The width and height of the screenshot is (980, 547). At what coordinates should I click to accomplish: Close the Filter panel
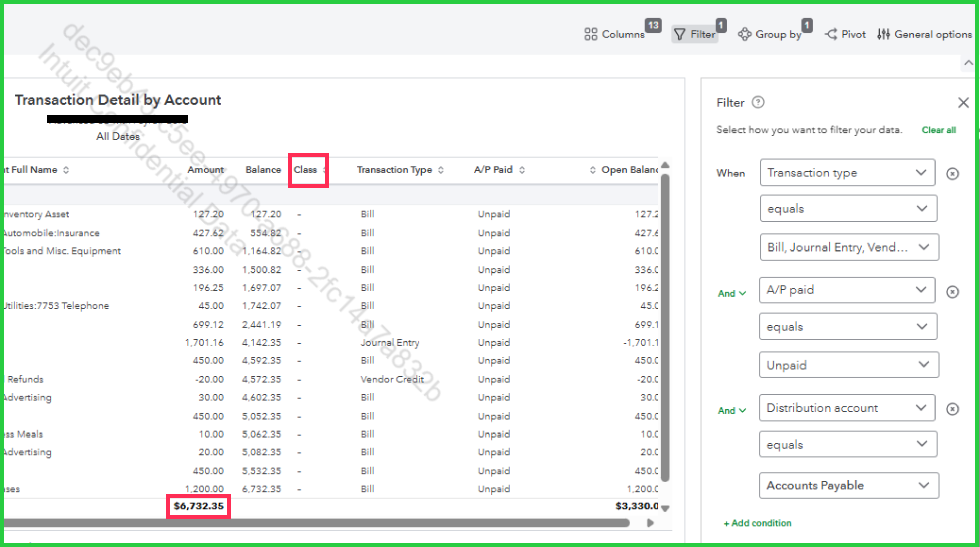963,102
